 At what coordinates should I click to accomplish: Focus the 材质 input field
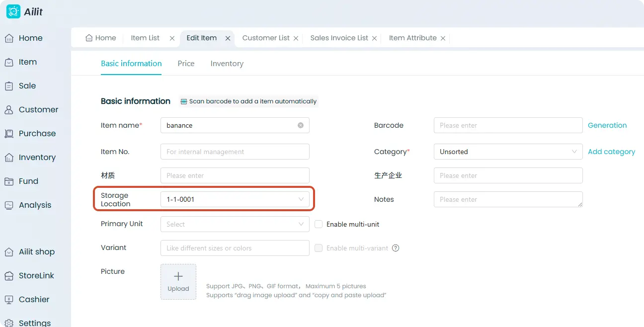pos(235,175)
